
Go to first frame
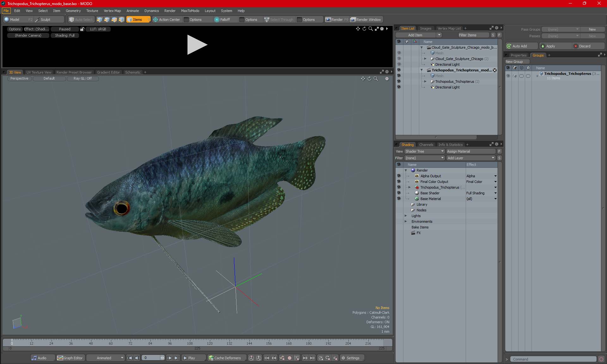(129, 358)
